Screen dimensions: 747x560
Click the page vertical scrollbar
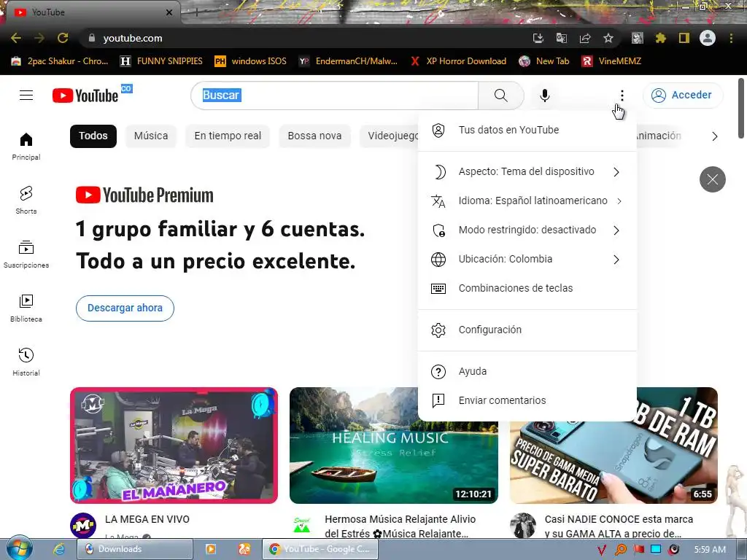(x=741, y=109)
